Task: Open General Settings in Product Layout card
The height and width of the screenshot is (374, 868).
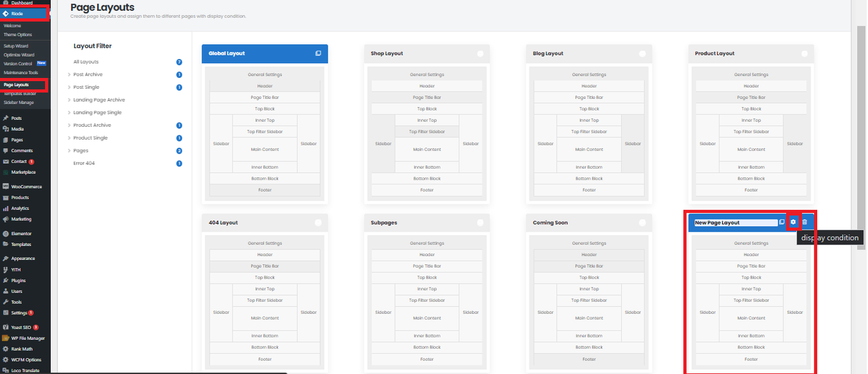Action: [751, 75]
